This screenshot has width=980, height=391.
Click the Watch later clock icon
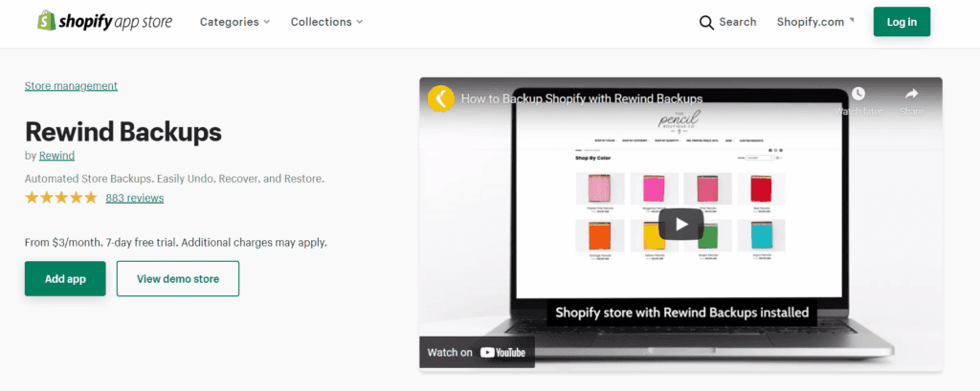(x=858, y=94)
